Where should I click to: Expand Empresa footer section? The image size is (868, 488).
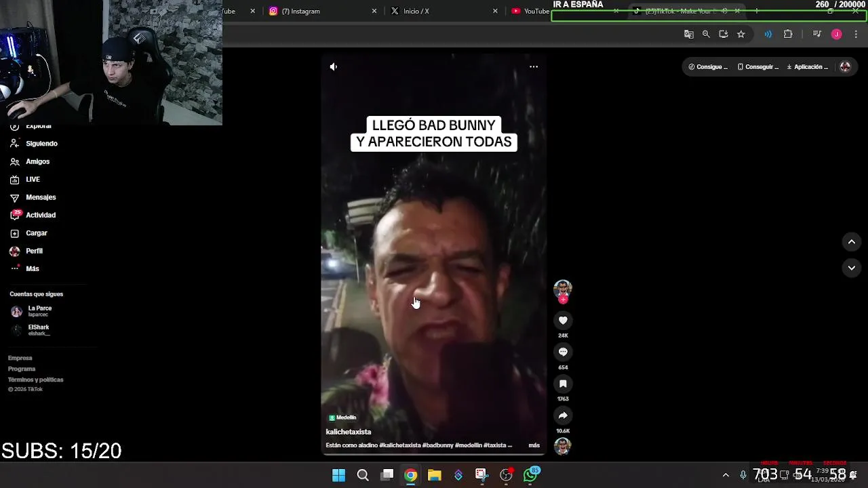(x=20, y=358)
